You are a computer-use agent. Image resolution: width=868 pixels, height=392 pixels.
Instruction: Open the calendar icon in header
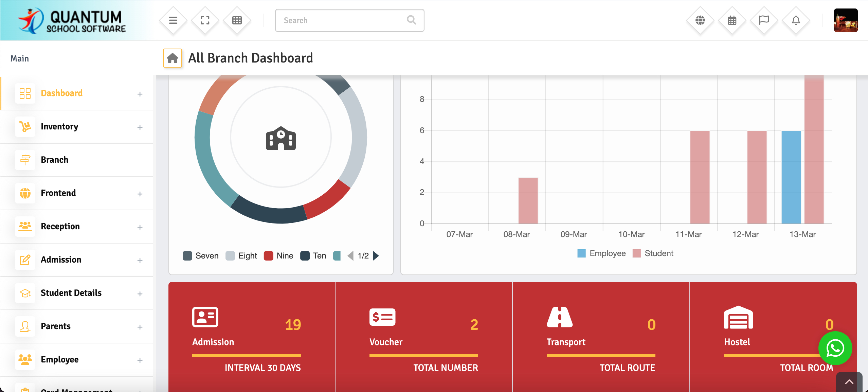click(x=732, y=20)
